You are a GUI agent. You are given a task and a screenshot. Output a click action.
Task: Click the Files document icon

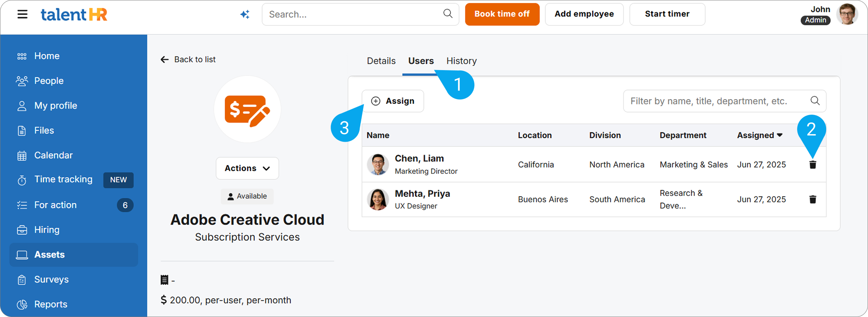[x=22, y=131]
